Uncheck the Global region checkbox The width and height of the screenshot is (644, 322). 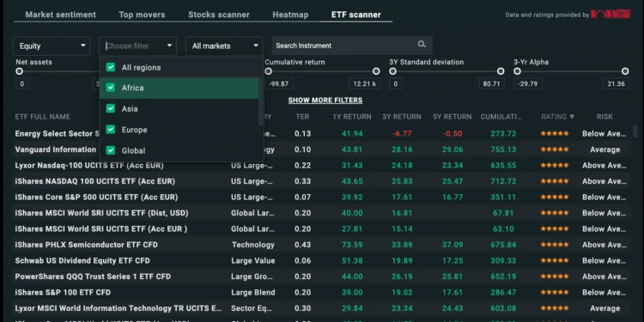(111, 150)
